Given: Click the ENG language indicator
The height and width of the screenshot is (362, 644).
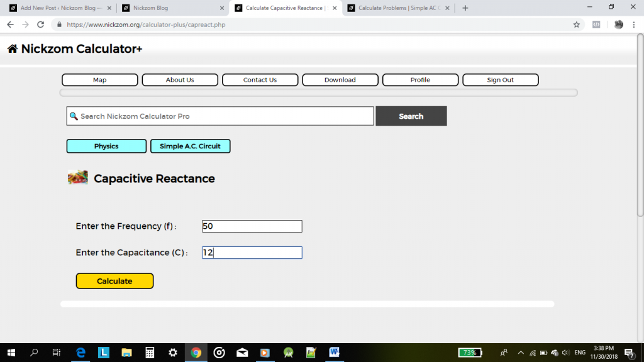Looking at the screenshot, I should pos(580,353).
